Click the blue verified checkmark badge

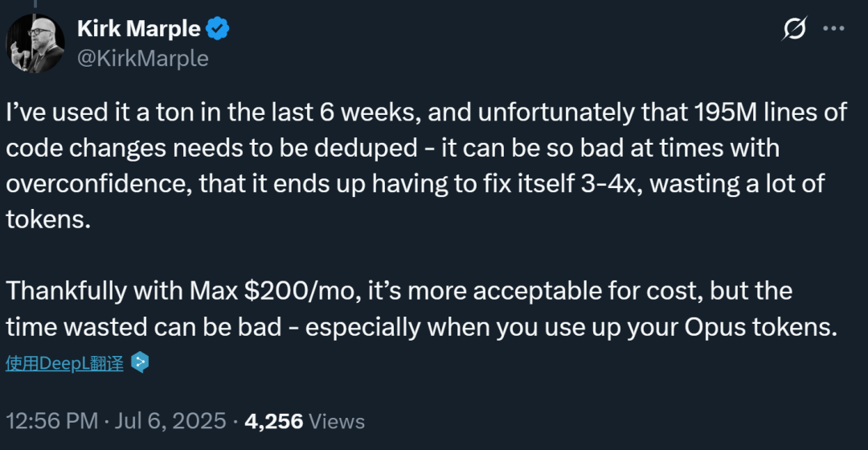(x=218, y=30)
